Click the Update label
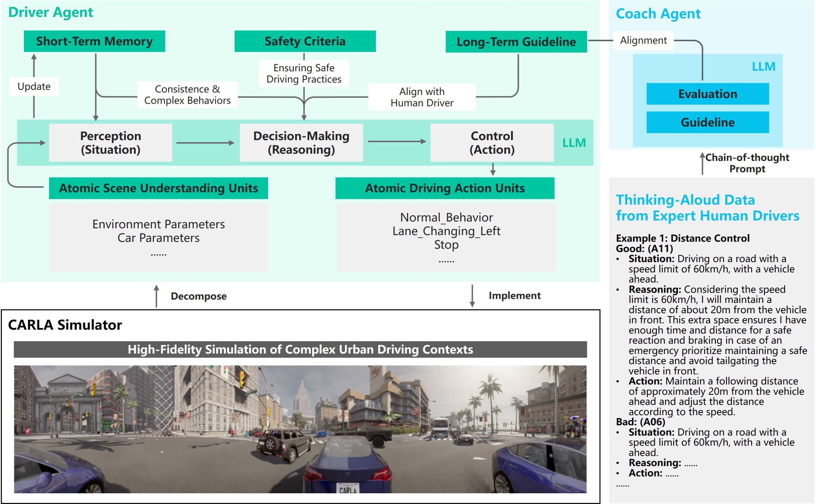 point(34,87)
